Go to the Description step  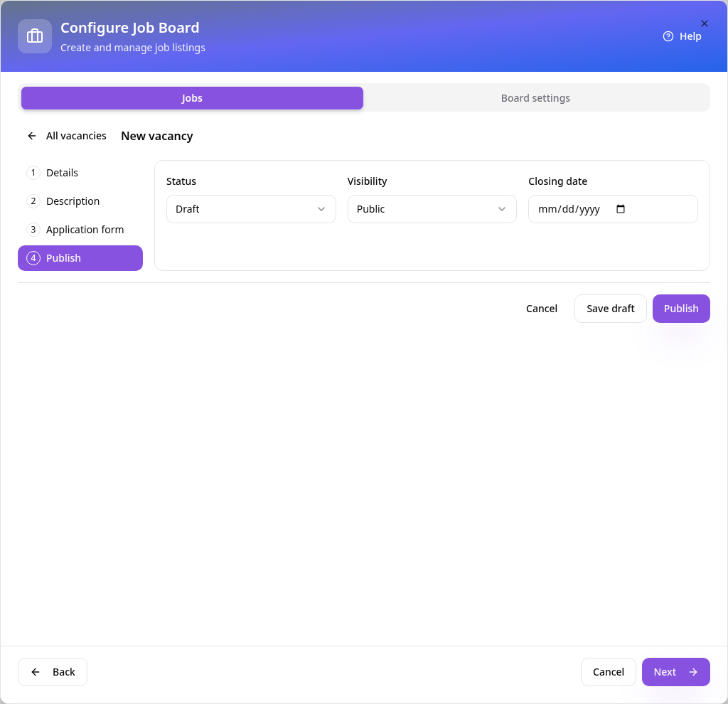click(80, 201)
